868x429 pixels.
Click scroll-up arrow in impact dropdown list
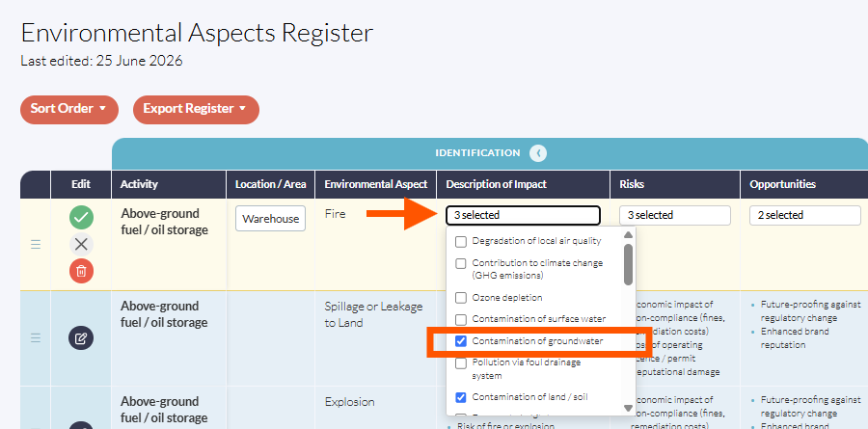pyautogui.click(x=628, y=234)
